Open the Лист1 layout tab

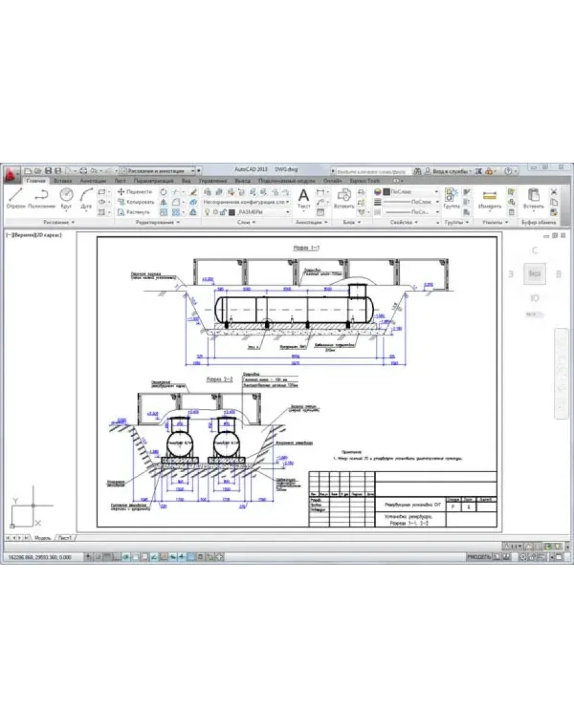click(65, 538)
